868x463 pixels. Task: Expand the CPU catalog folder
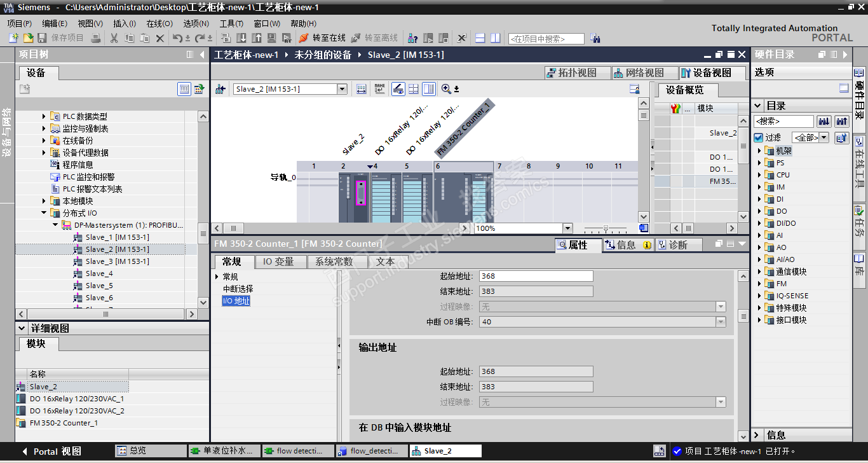[759, 175]
